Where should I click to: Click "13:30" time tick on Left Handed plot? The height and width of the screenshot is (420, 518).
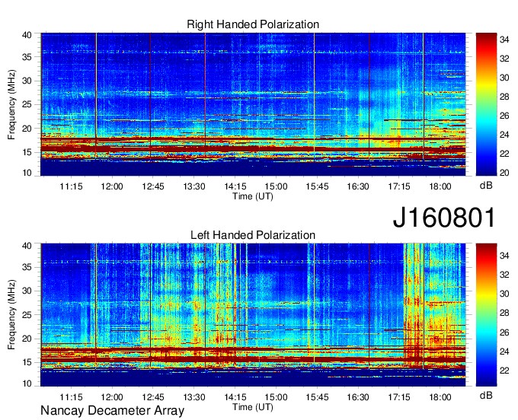(194, 397)
